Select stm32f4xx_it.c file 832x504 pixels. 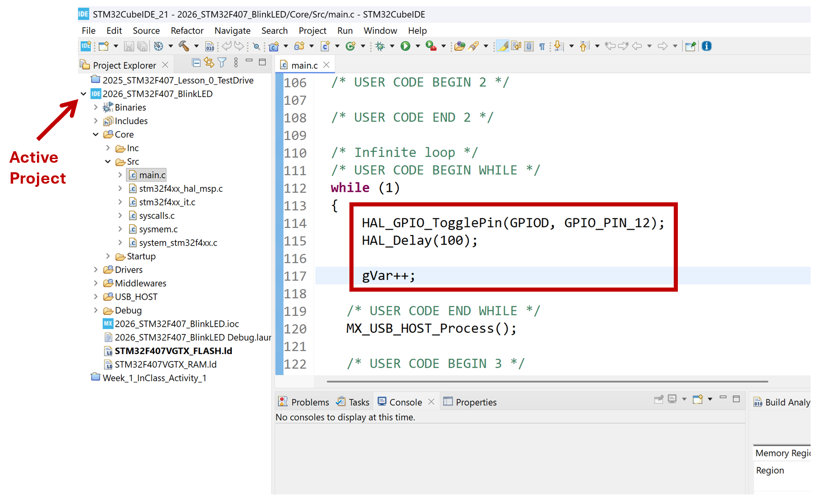pos(162,202)
